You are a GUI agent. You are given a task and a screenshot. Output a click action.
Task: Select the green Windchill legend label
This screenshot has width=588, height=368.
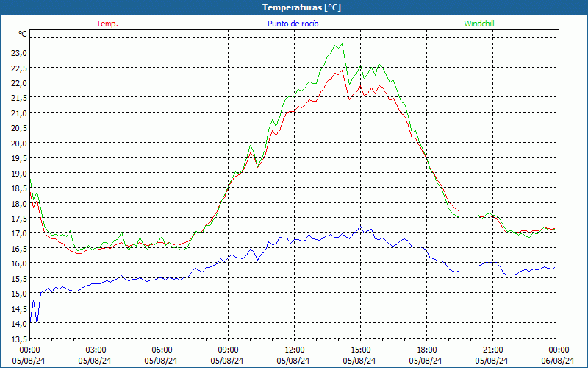479,24
